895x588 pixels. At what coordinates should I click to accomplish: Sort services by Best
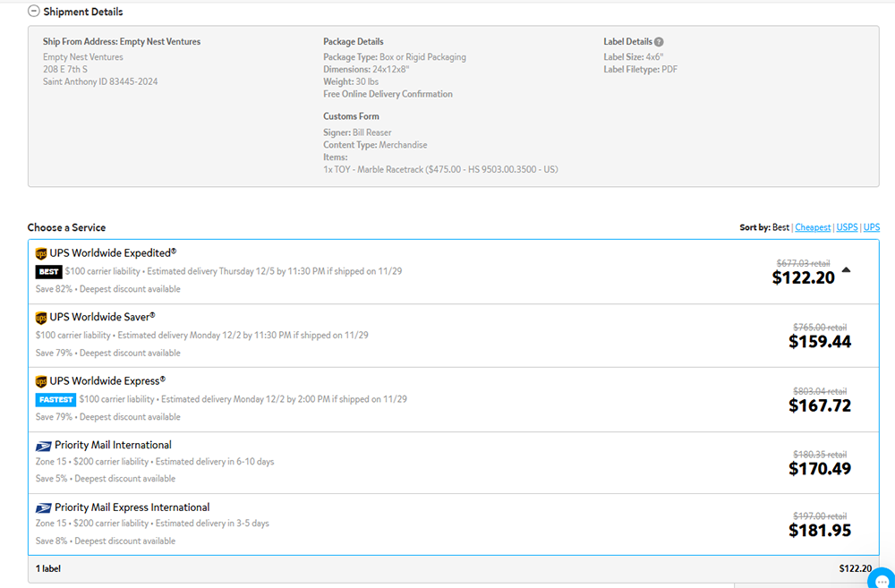point(780,227)
